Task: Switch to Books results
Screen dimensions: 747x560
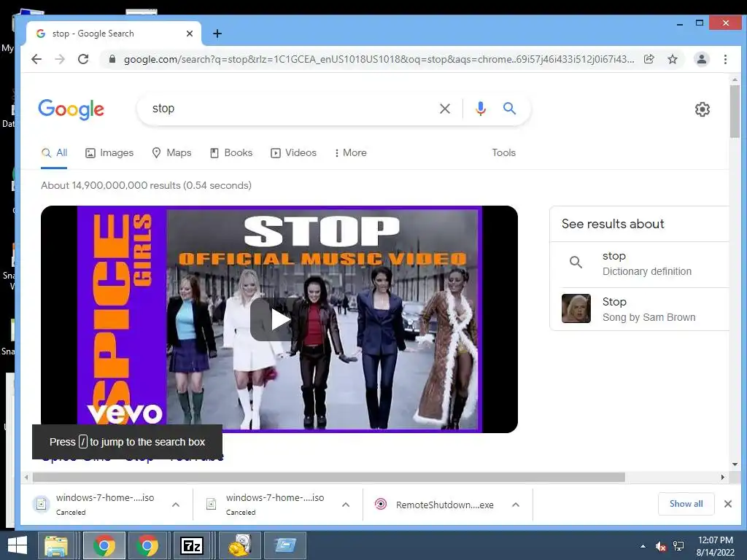Action: coord(231,153)
